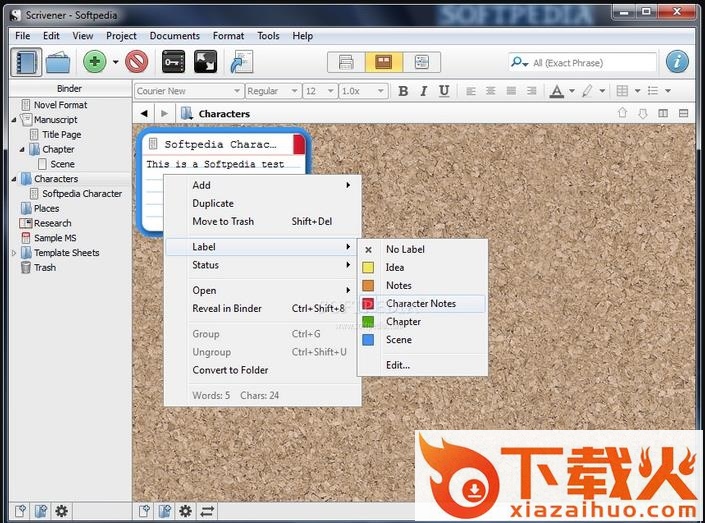Select Character Notes label in submenu
The image size is (705, 523).
tap(420, 303)
